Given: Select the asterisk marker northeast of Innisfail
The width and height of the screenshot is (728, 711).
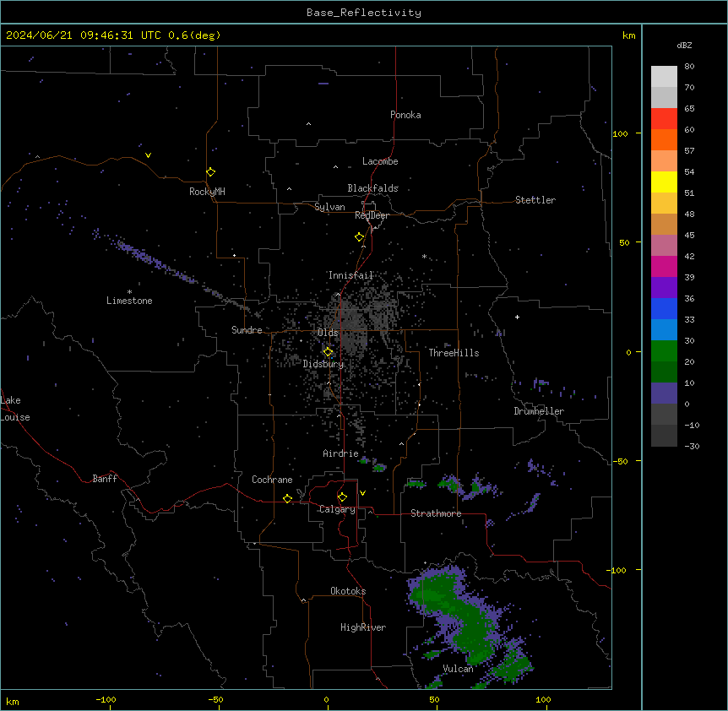Looking at the screenshot, I should click(x=424, y=256).
